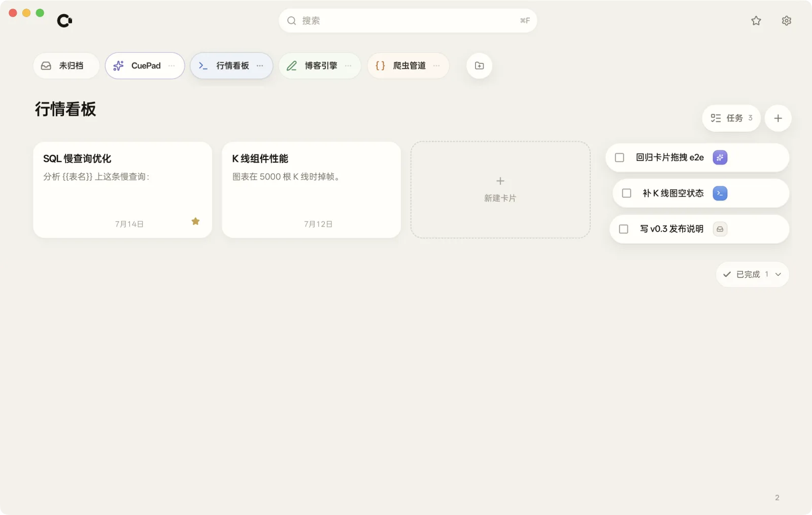Check off 写 v0.3 发布说明 task
The image size is (812, 515).
click(624, 229)
